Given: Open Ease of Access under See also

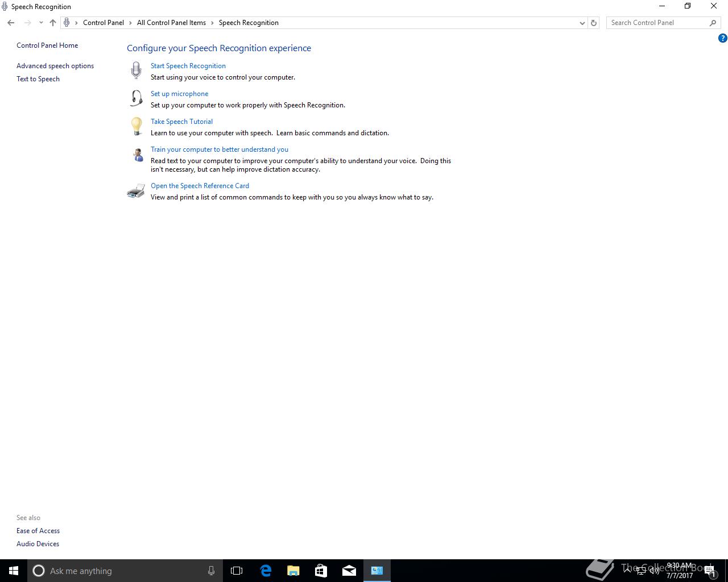Looking at the screenshot, I should point(38,531).
